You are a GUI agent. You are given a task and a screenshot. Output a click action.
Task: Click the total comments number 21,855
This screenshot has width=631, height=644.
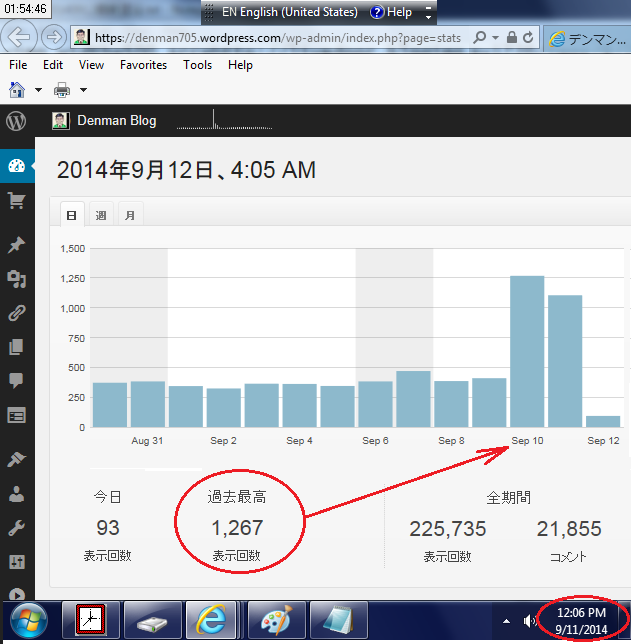[x=569, y=529]
